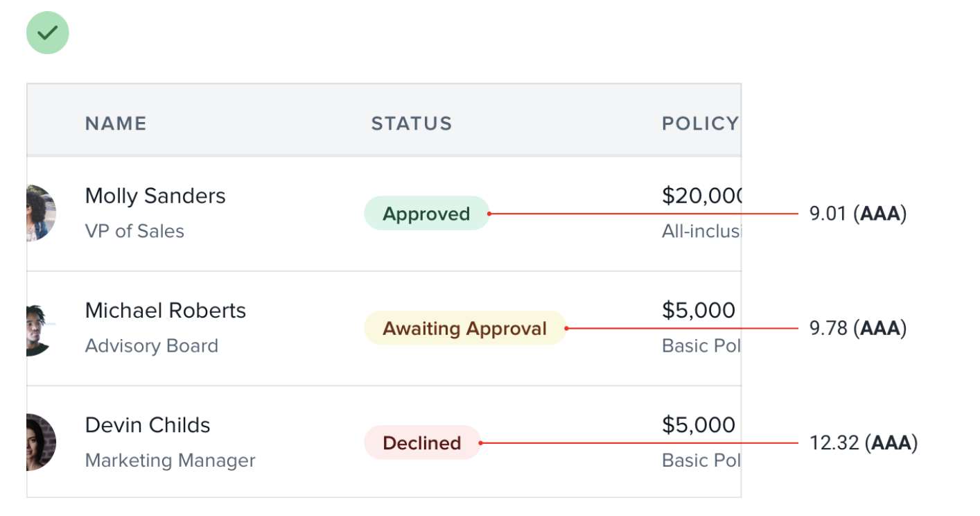Image resolution: width=980 pixels, height=516 pixels.
Task: Click the 9.78 (AAA) contrast label
Action: tap(858, 328)
